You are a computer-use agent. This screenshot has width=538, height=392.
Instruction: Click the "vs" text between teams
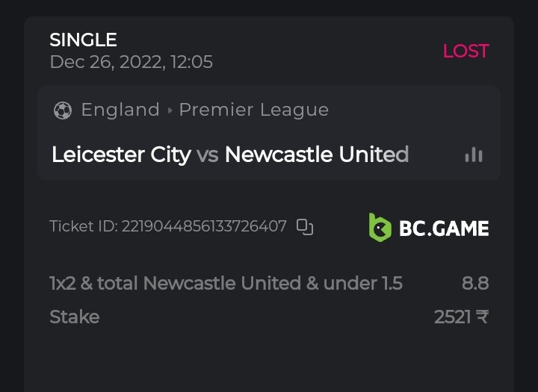click(208, 155)
